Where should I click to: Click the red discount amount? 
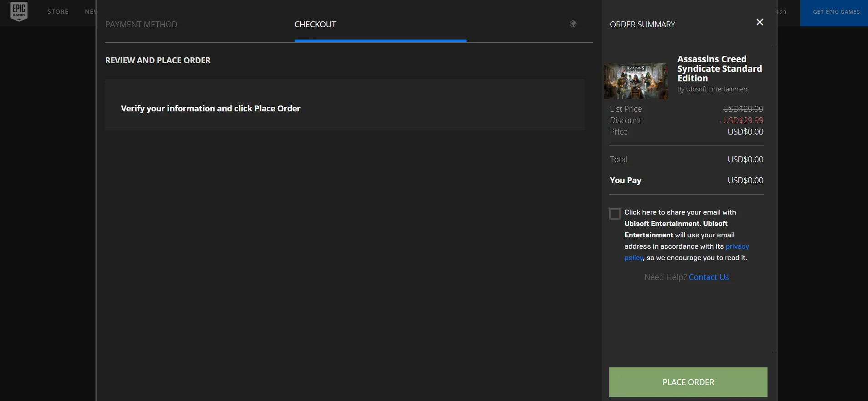tap(741, 120)
